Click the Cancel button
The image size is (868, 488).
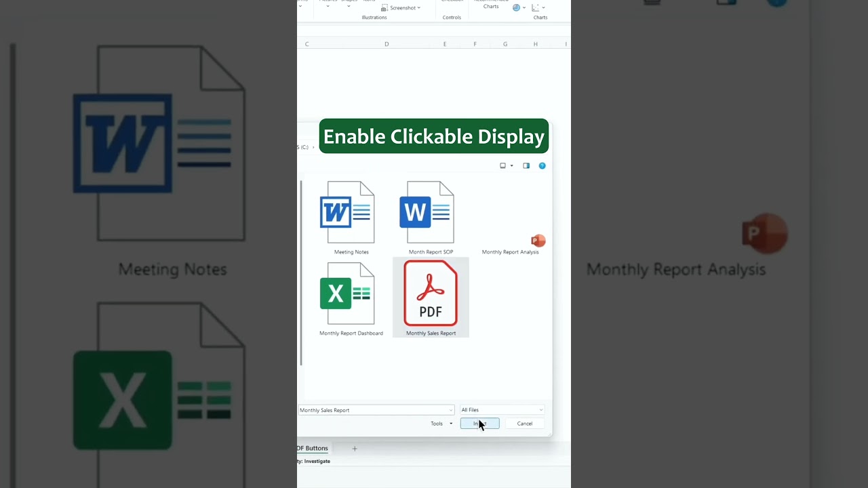tap(525, 424)
